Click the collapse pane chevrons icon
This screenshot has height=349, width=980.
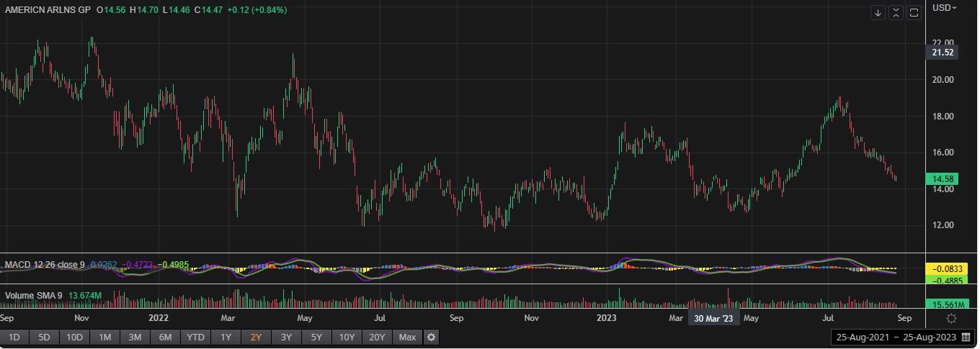[896, 13]
